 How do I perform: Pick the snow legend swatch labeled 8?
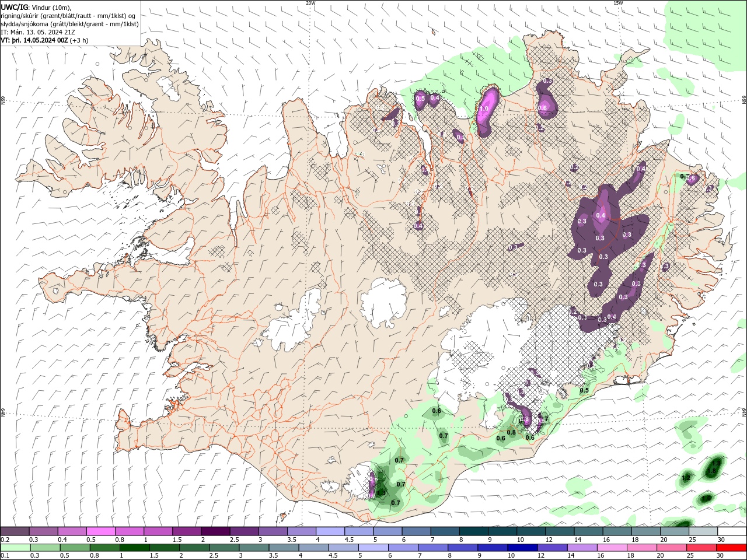(473, 531)
